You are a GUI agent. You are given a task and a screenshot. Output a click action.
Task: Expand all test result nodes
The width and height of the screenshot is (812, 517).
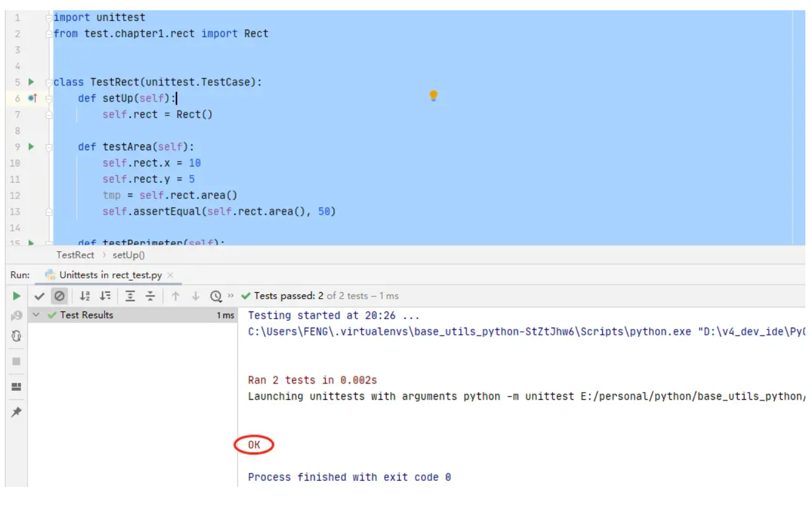coord(130,296)
